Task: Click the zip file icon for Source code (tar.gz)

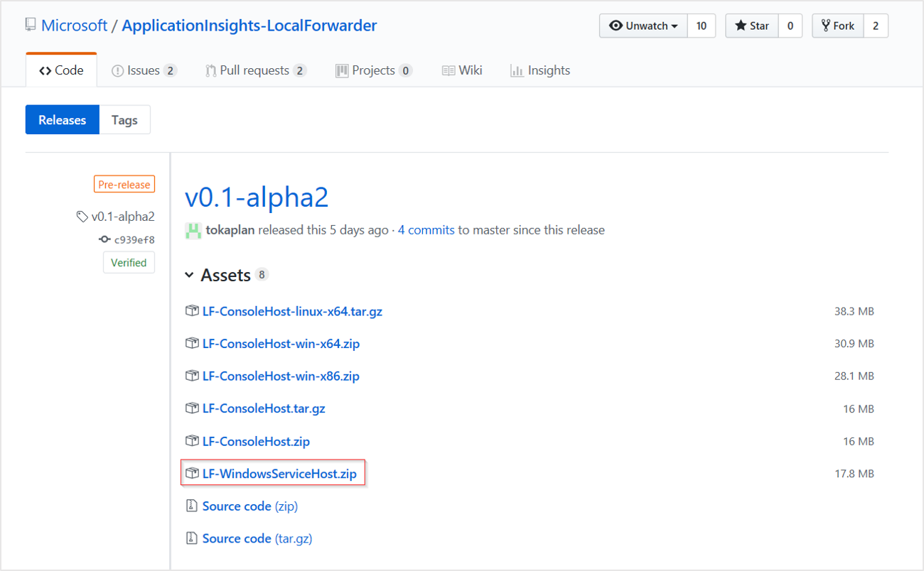Action: point(191,538)
